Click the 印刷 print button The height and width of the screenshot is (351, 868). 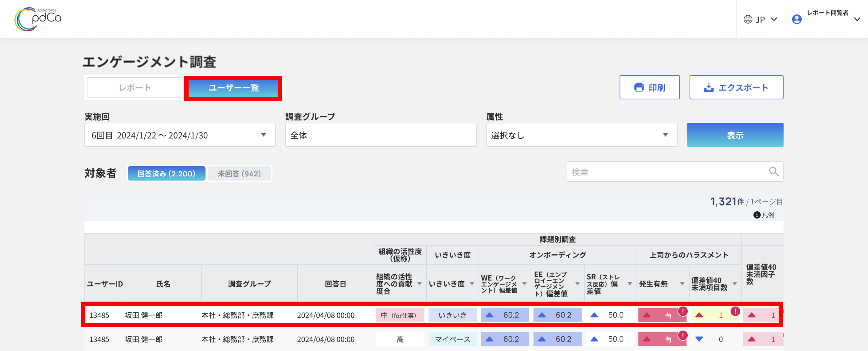649,87
